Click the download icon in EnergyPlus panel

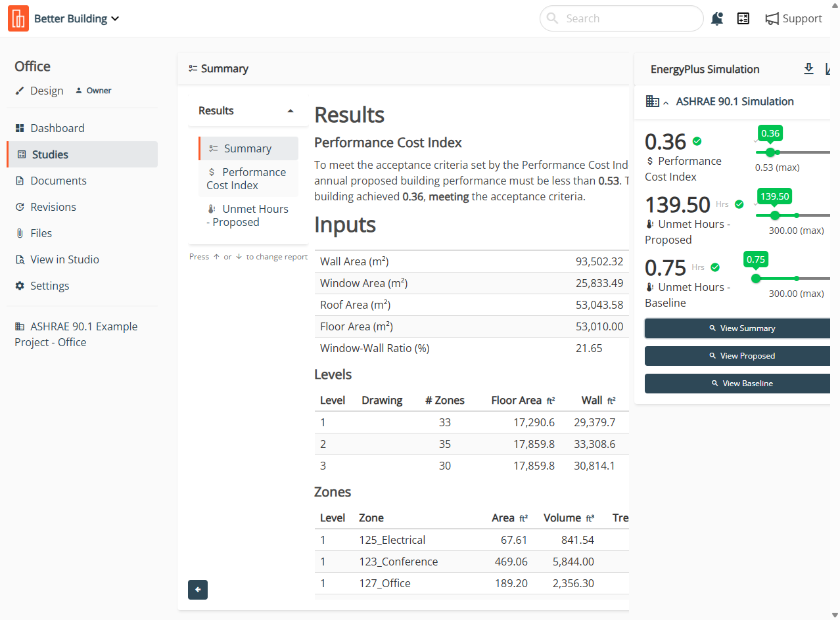809,69
